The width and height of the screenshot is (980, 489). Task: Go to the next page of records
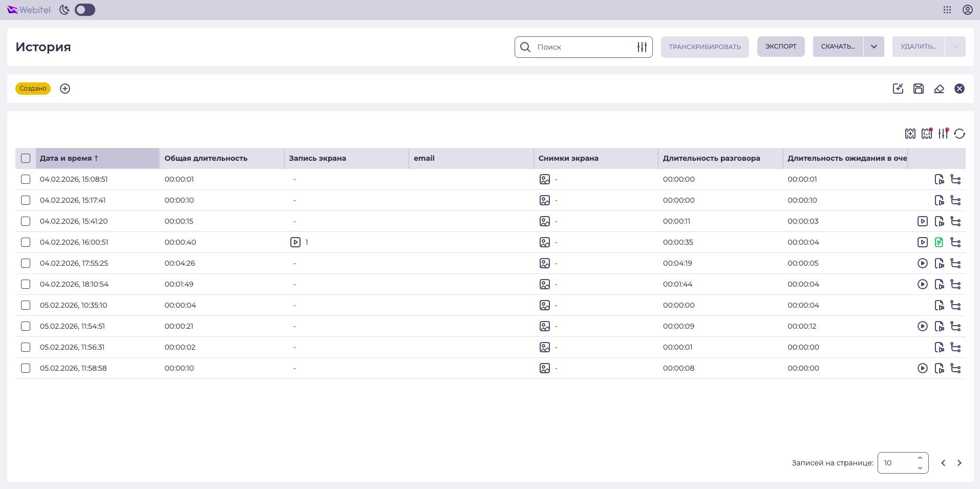(x=960, y=463)
